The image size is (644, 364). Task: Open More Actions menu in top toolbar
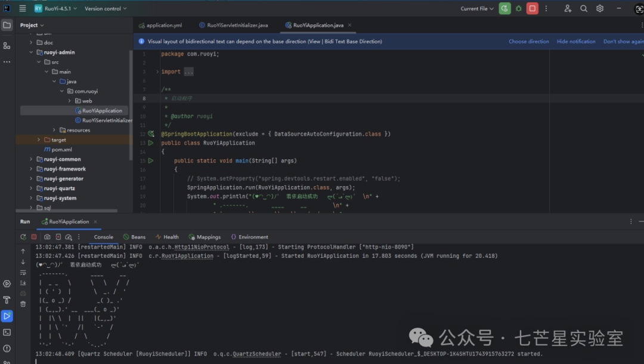pos(546,8)
